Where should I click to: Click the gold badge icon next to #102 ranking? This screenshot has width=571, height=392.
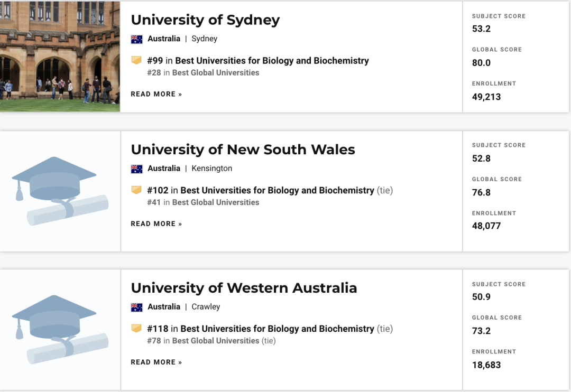[136, 190]
